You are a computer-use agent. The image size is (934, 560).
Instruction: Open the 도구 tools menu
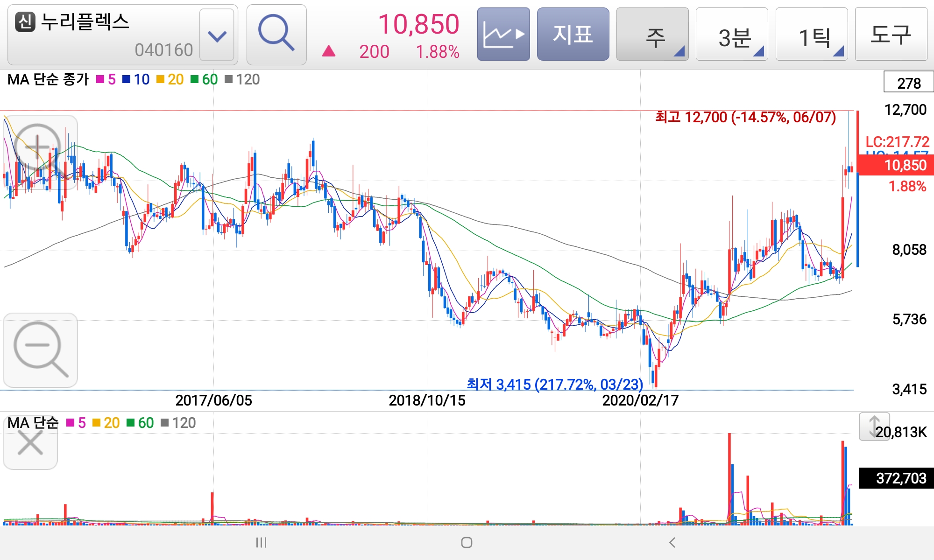point(891,35)
